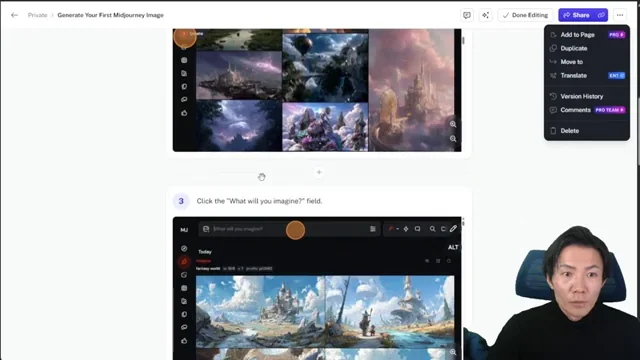Click the first step screenshot image
This screenshot has width=640, height=360.
[317, 90]
